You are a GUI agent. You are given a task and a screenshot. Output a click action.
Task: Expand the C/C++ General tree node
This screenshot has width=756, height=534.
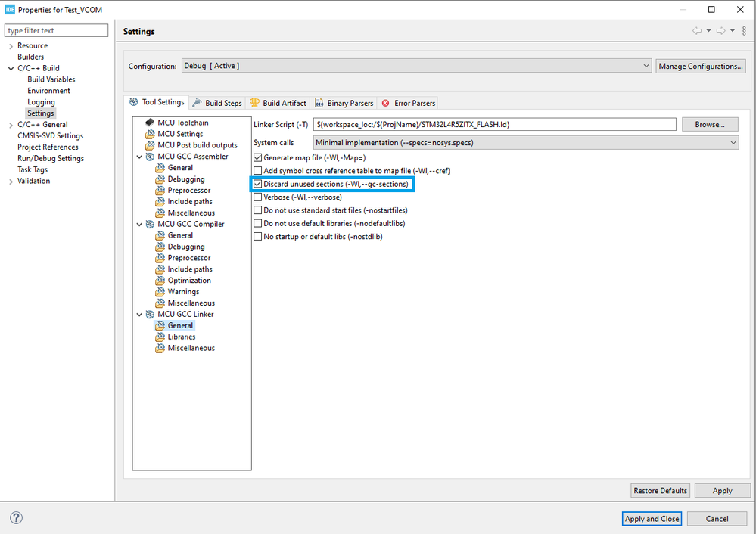tap(11, 125)
